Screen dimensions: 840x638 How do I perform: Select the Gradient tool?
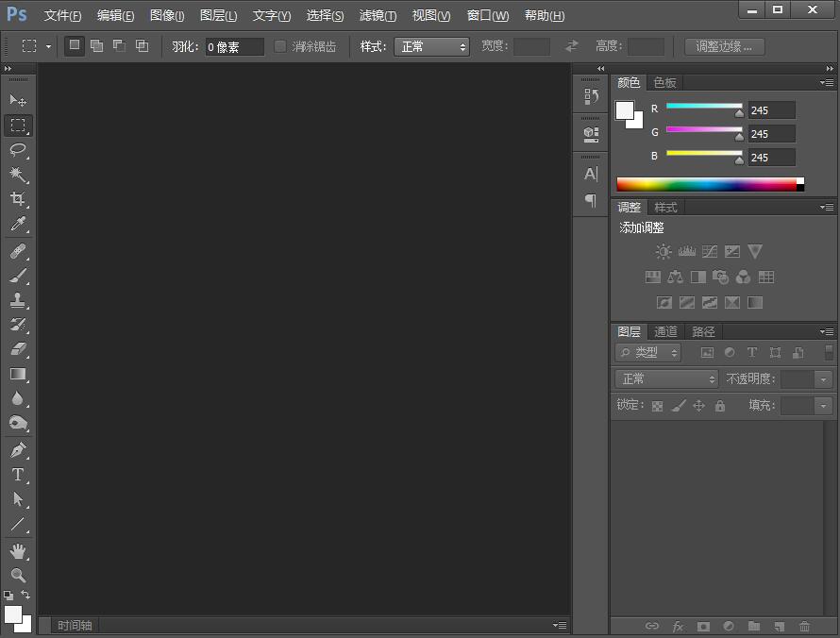[x=18, y=374]
